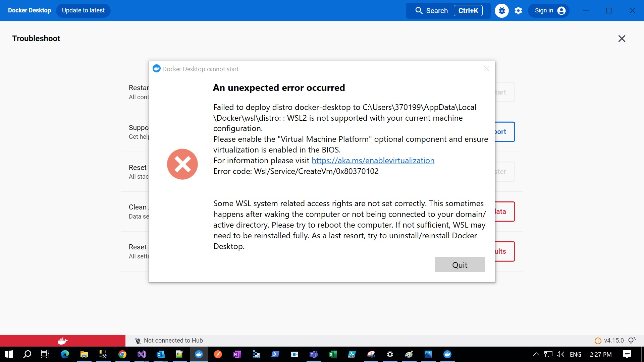
Task: Click the red error X icon
Action: [x=182, y=164]
